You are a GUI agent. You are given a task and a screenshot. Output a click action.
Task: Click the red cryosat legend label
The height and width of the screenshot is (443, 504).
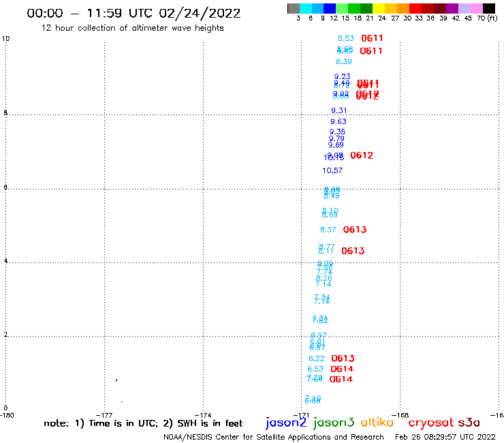pos(430,423)
